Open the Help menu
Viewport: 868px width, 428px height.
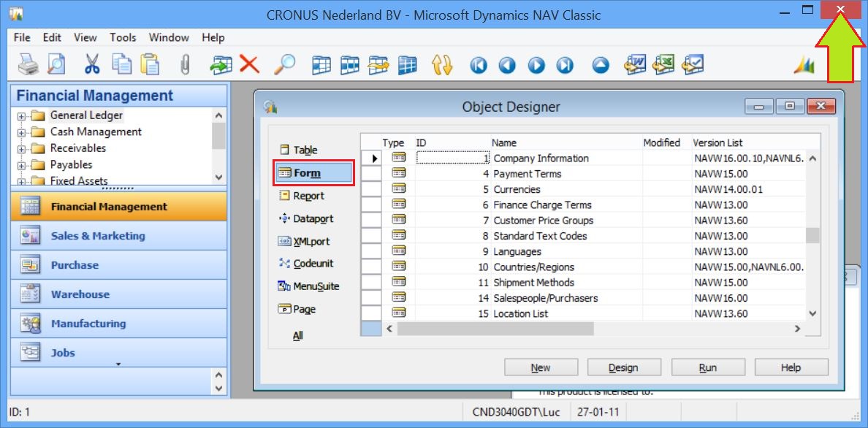pos(213,38)
